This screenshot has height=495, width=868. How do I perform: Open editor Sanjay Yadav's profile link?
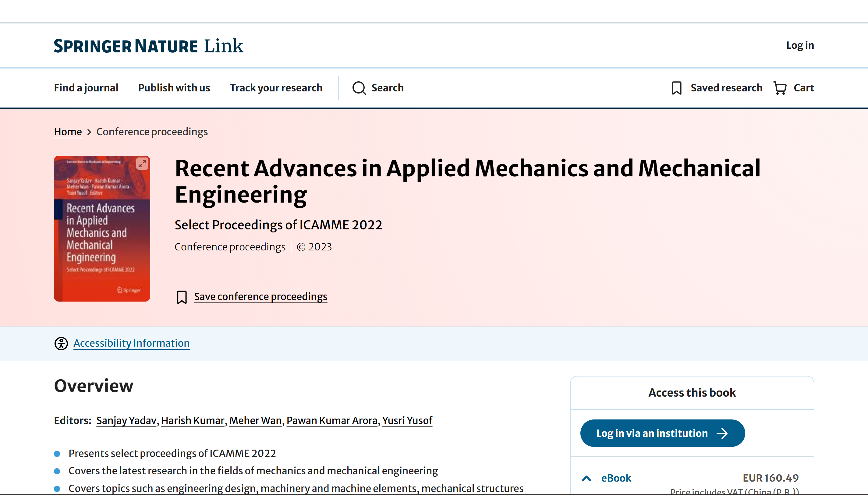pos(126,421)
